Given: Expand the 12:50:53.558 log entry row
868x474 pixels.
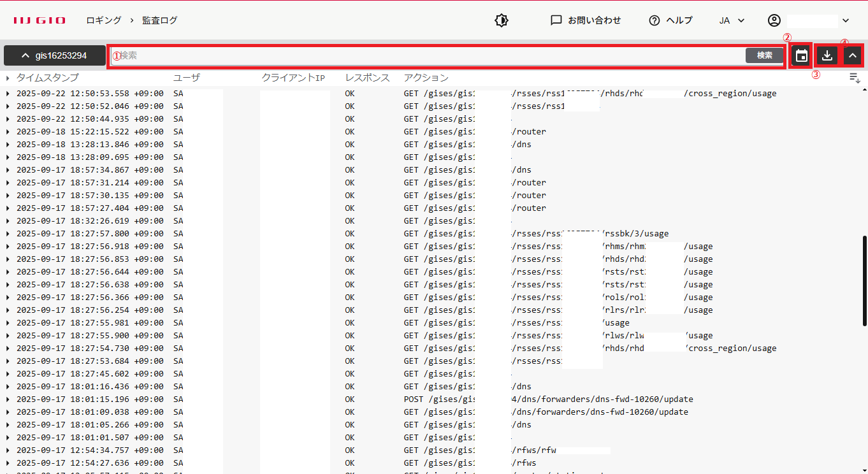Looking at the screenshot, I should pos(8,94).
